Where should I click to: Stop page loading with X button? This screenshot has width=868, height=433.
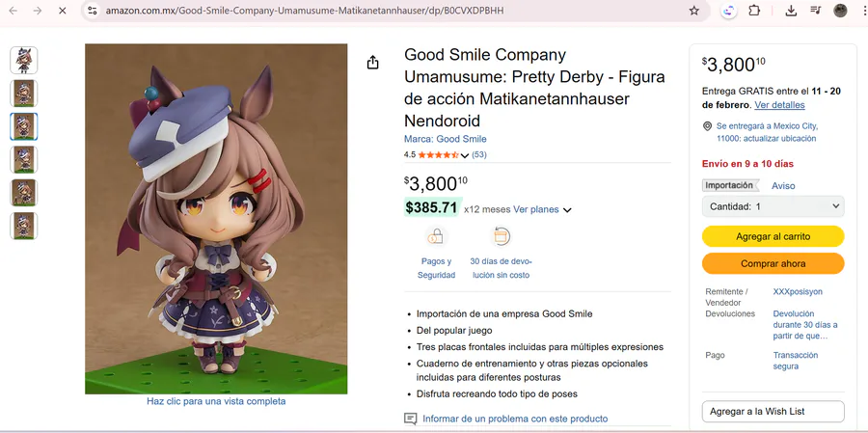pos(61,11)
